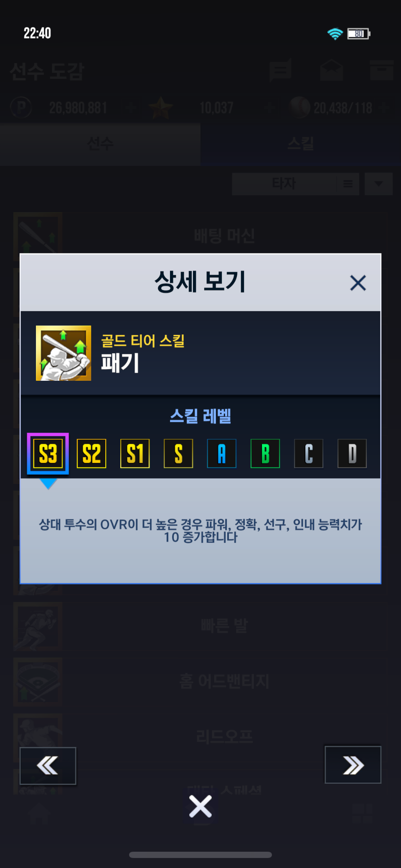This screenshot has width=401, height=868.
Task: Switch to the 스킬 tab
Action: coord(301,144)
